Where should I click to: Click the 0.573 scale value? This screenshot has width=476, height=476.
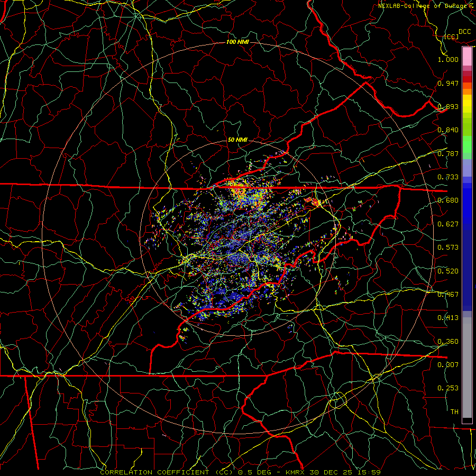coord(448,248)
